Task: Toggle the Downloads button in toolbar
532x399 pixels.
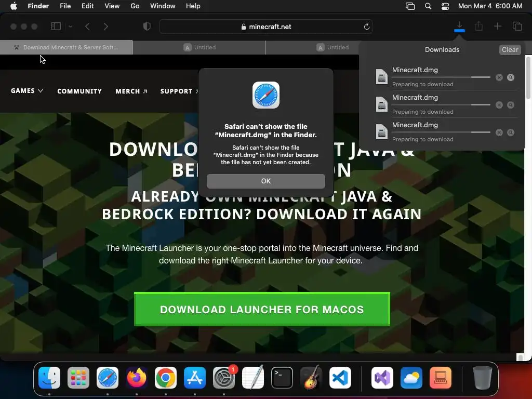Action: [459, 26]
